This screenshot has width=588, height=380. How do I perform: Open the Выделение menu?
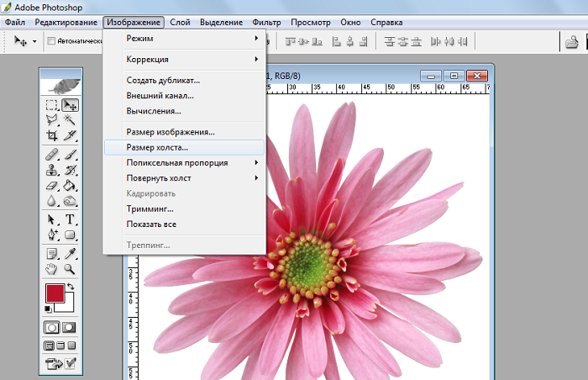[221, 22]
